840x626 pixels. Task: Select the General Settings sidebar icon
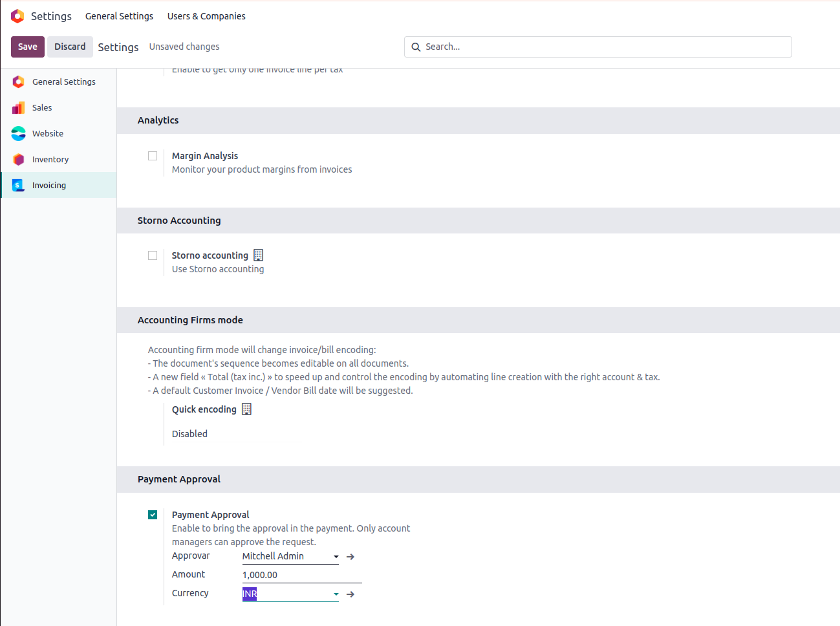point(19,81)
